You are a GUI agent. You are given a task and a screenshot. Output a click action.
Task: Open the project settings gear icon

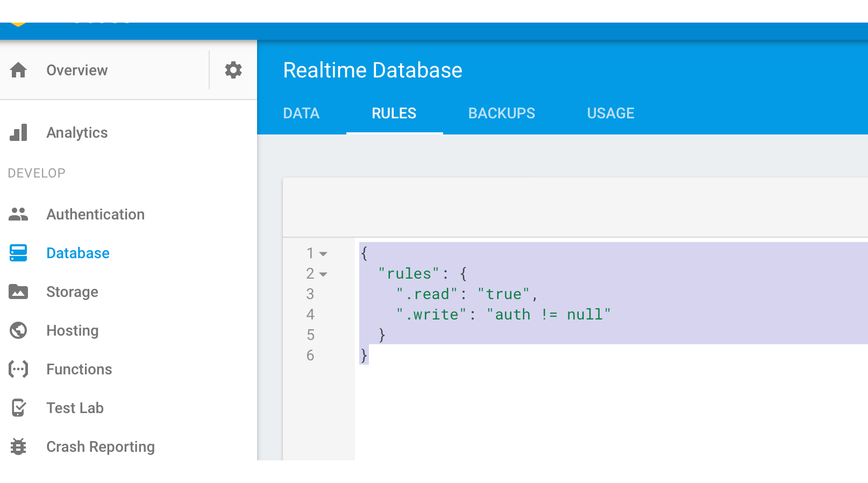click(233, 70)
